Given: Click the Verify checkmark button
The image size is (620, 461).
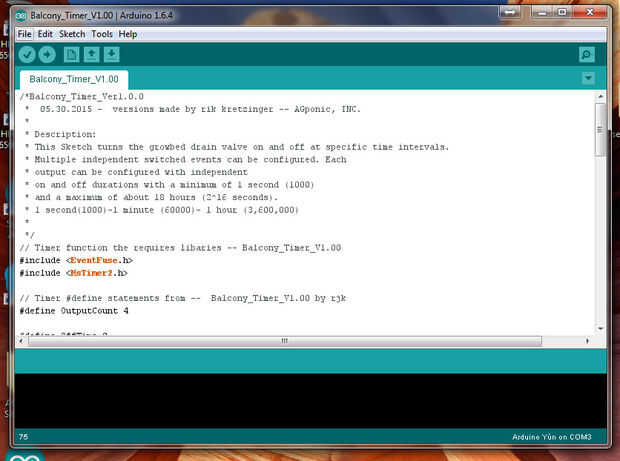Looking at the screenshot, I should coord(27,55).
